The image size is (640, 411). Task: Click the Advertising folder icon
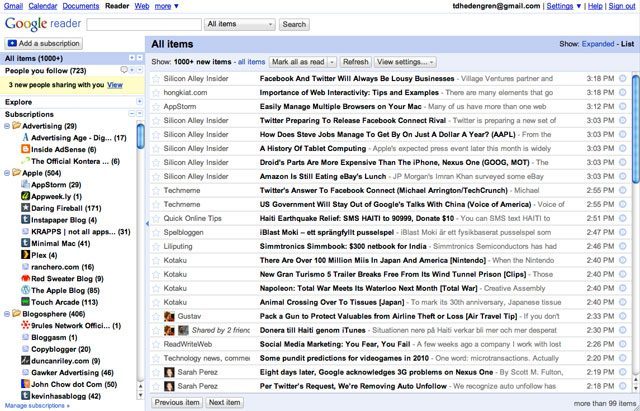16,125
